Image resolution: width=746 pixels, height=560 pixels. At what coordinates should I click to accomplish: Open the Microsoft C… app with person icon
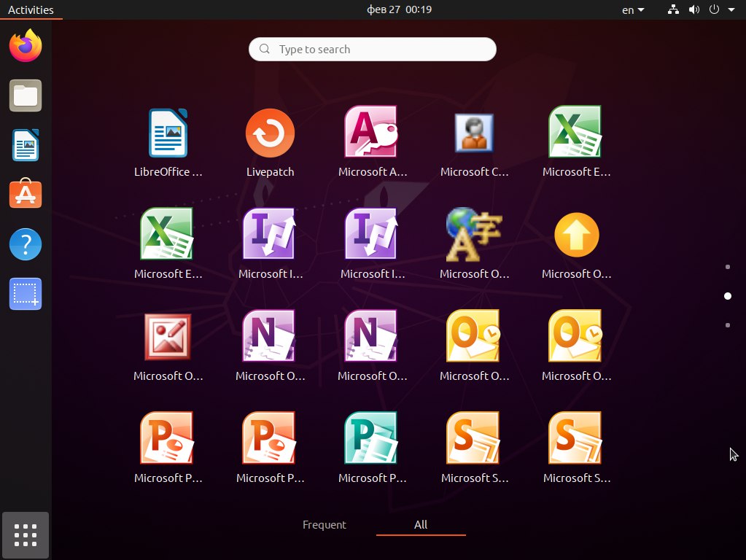474,133
